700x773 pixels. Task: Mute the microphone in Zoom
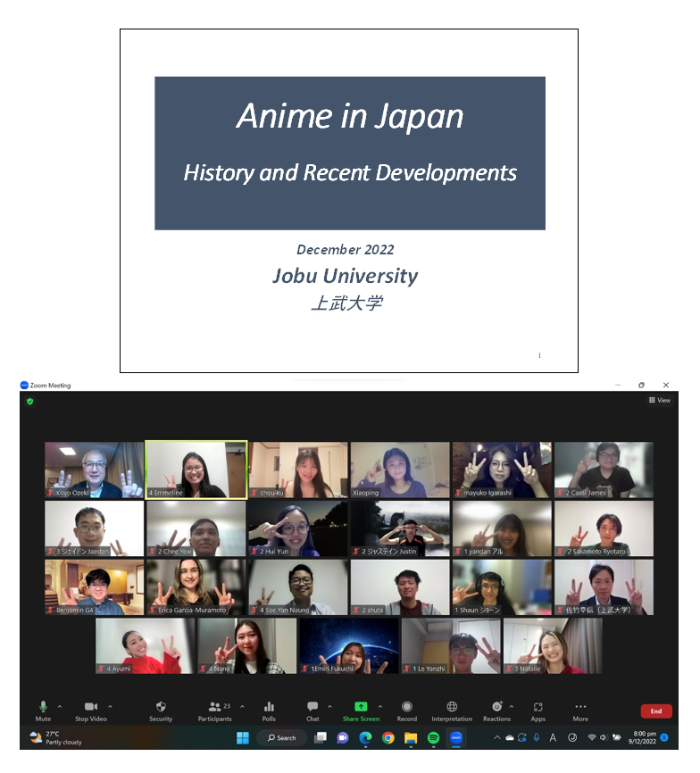[43, 708]
